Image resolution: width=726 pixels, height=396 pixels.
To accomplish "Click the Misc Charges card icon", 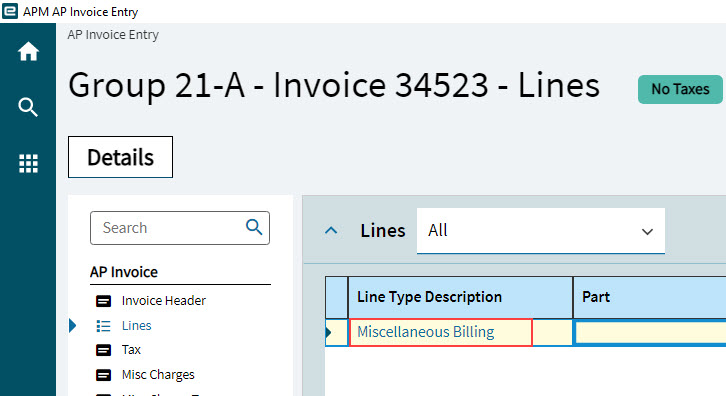I will pos(103,375).
